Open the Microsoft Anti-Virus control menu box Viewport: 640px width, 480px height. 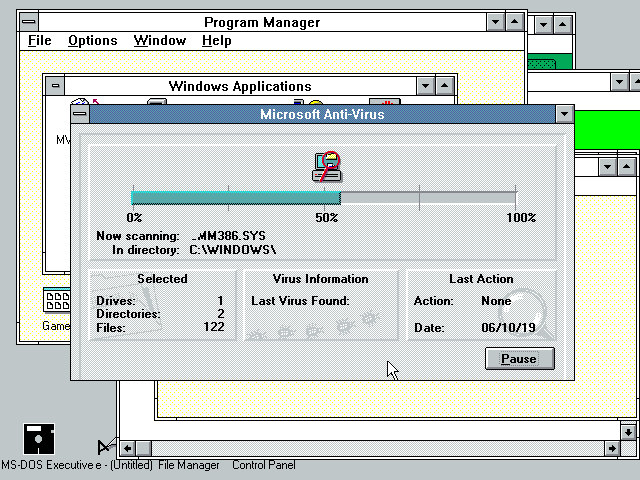(x=81, y=115)
